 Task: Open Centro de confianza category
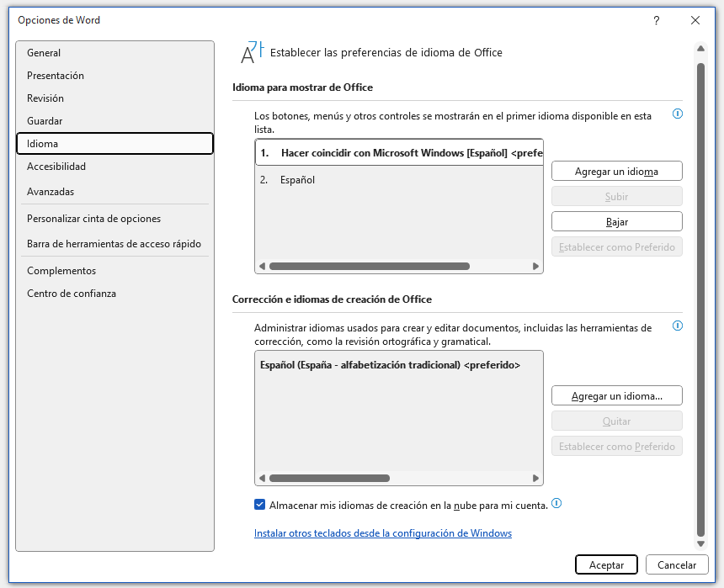pyautogui.click(x=115, y=293)
